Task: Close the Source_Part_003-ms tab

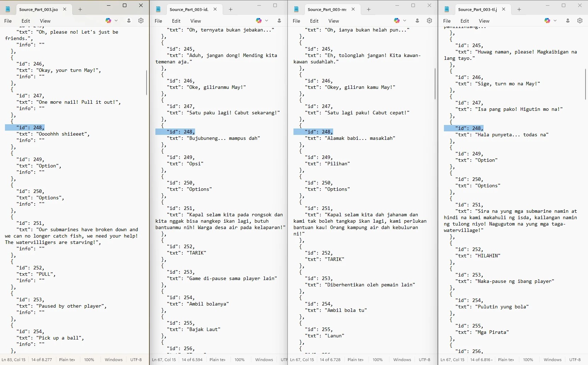Action: pyautogui.click(x=353, y=10)
